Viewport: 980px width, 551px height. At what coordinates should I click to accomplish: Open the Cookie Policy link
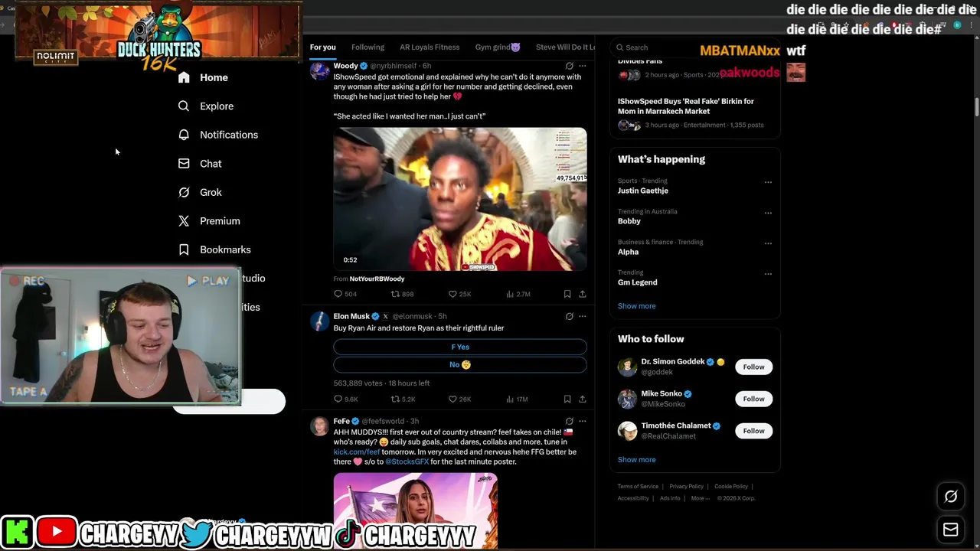point(730,487)
